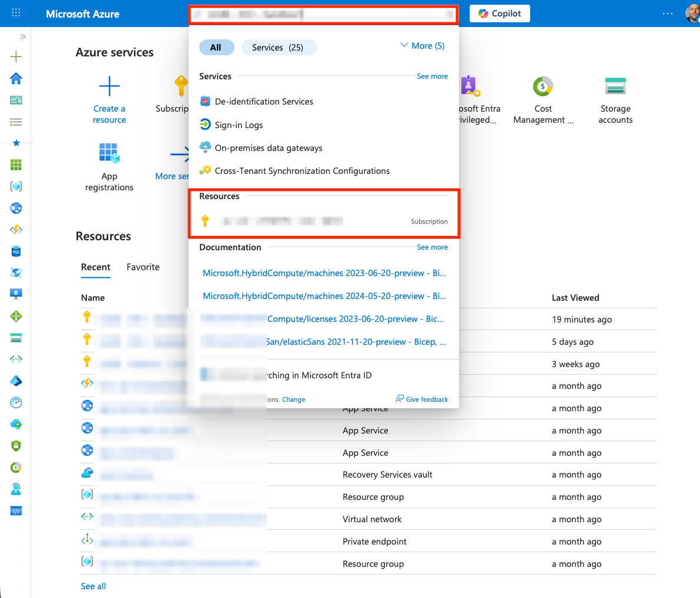Expand the left sidebar with chevrons
700x598 pixels.
[23, 36]
